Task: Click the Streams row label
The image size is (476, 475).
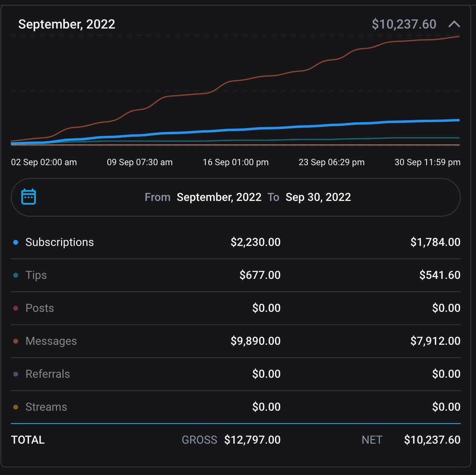Action: (46, 407)
